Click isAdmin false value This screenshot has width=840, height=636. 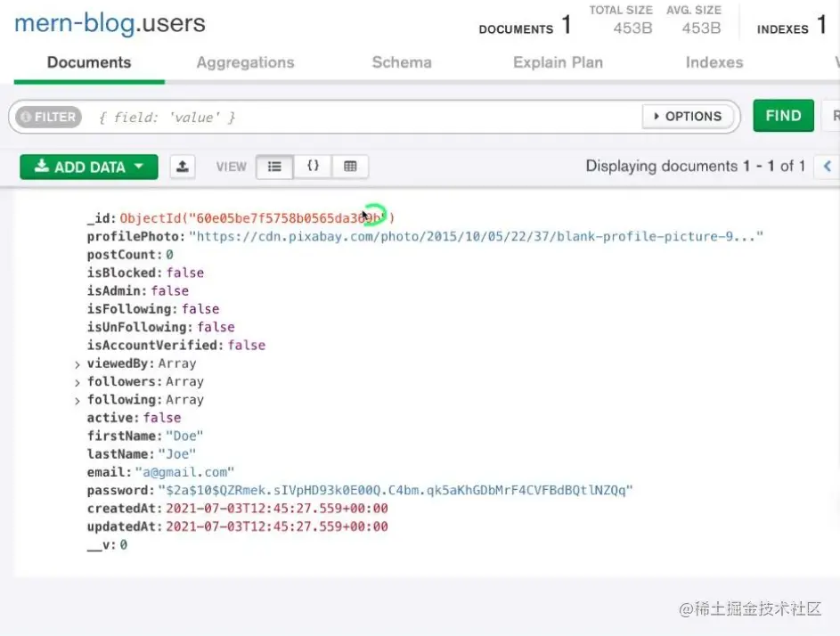pyautogui.click(x=170, y=291)
